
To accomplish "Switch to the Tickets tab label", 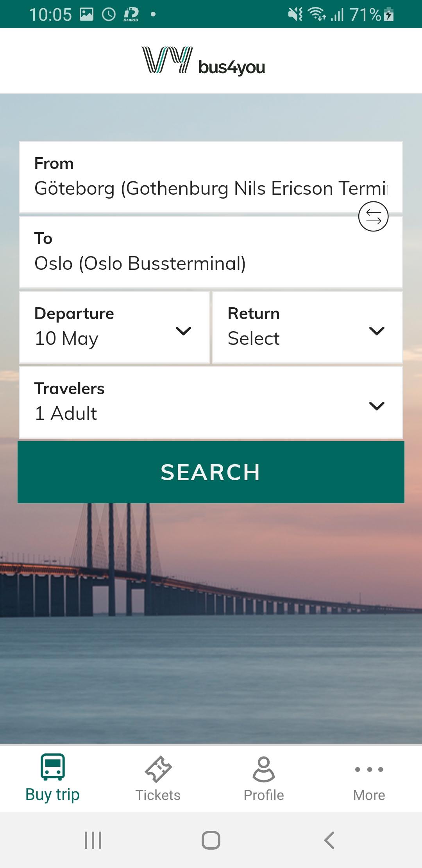I will 158,795.
